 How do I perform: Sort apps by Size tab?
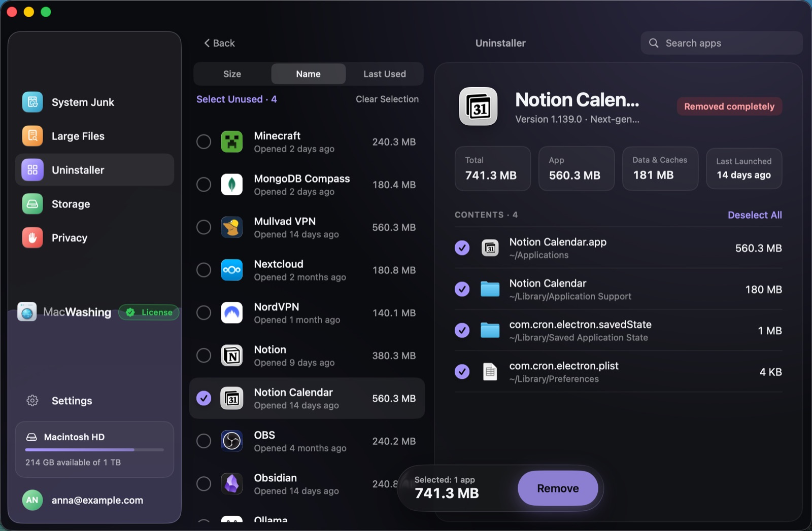[232, 74]
